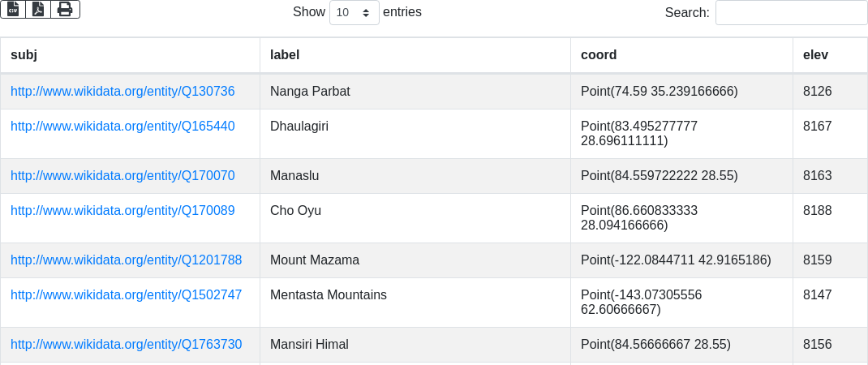Click the Mount Mazama label cell
Viewport: 868px width, 365px height.
[x=315, y=260]
